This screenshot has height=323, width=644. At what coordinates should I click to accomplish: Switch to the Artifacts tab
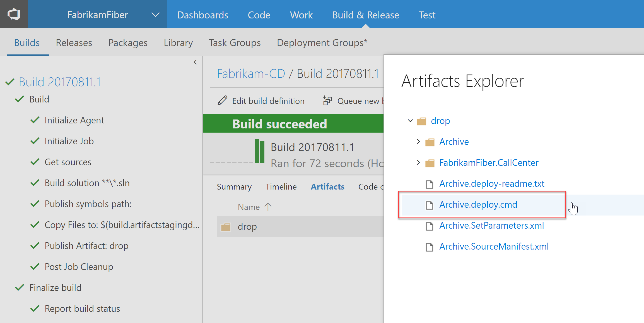pyautogui.click(x=328, y=187)
